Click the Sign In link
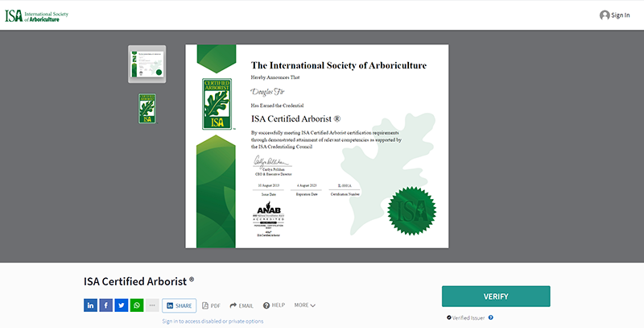Image resolution: width=644 pixels, height=328 pixels. [620, 15]
